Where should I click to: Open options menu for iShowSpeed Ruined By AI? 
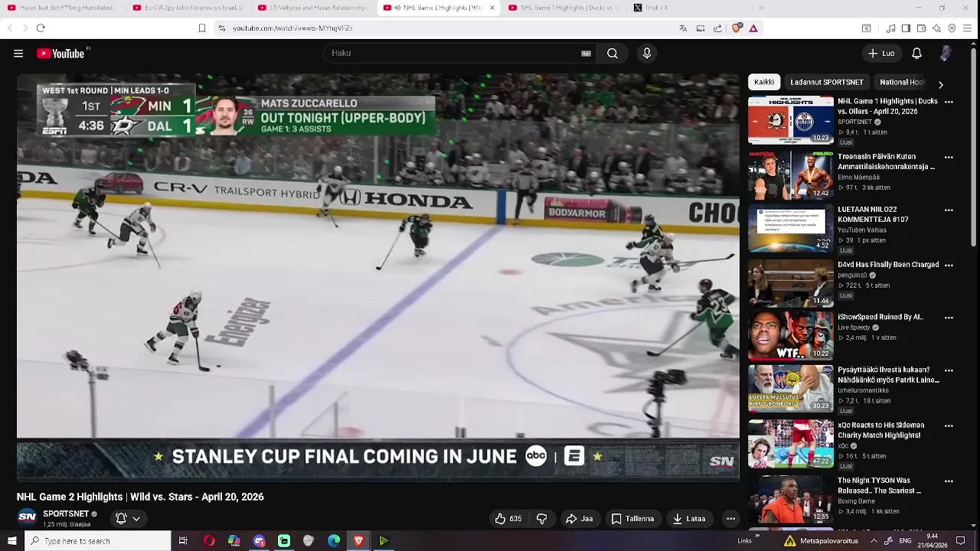coord(949,318)
